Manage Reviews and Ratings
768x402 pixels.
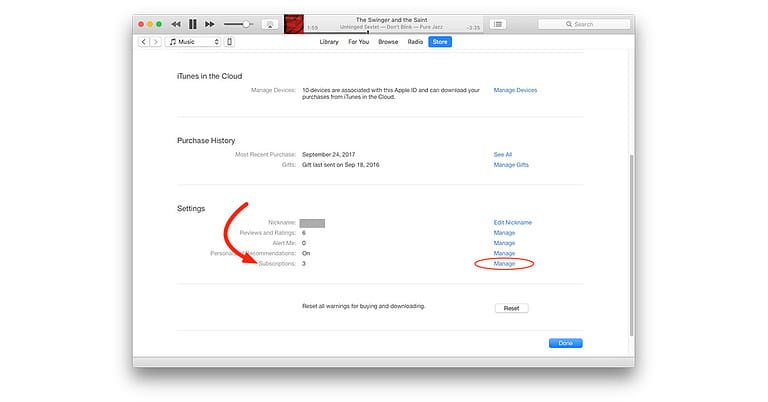point(504,233)
